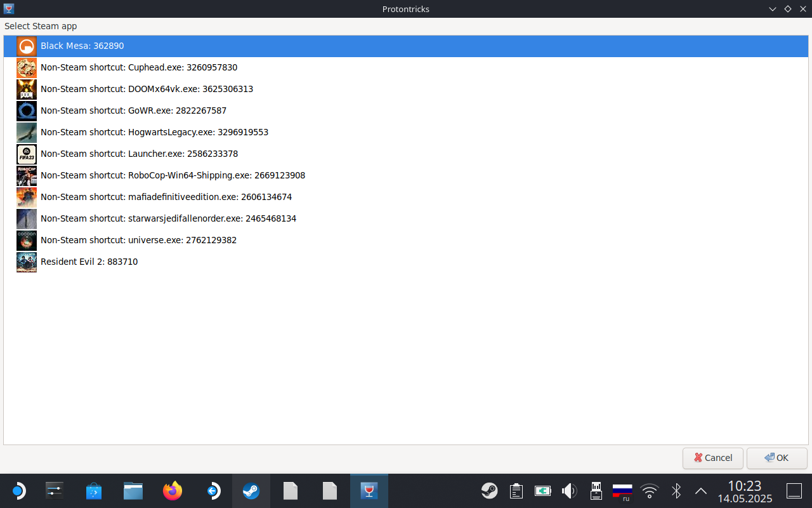The height and width of the screenshot is (508, 812).
Task: Click the FIFA 23 Launcher.exe icon
Action: (x=27, y=154)
